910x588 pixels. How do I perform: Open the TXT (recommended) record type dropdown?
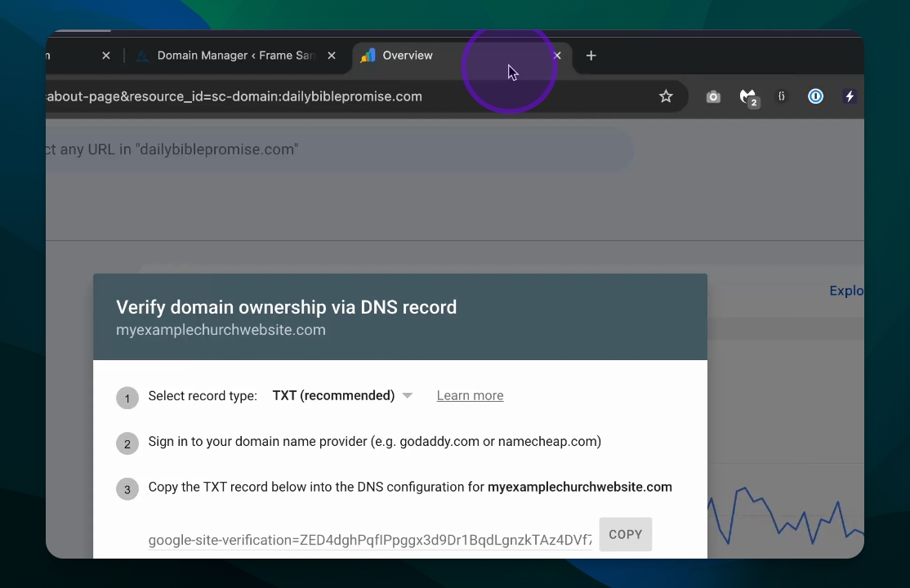pos(342,396)
